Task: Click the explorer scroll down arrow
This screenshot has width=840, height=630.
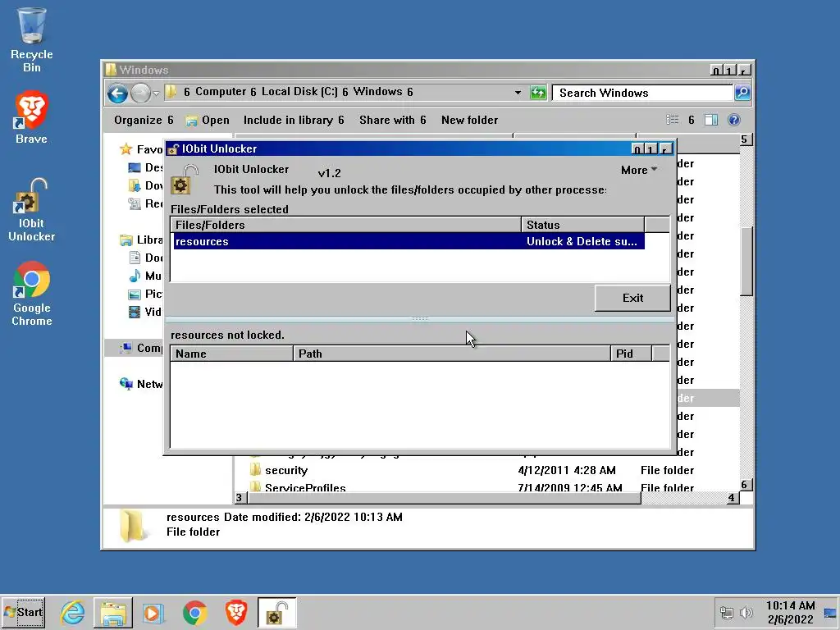Action: [x=746, y=484]
